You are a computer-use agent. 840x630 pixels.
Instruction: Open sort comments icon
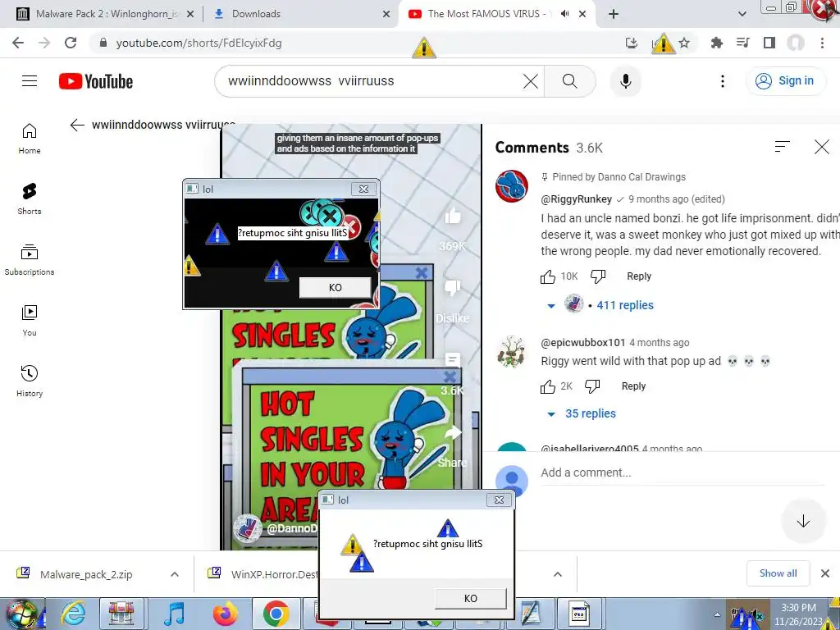(x=782, y=147)
